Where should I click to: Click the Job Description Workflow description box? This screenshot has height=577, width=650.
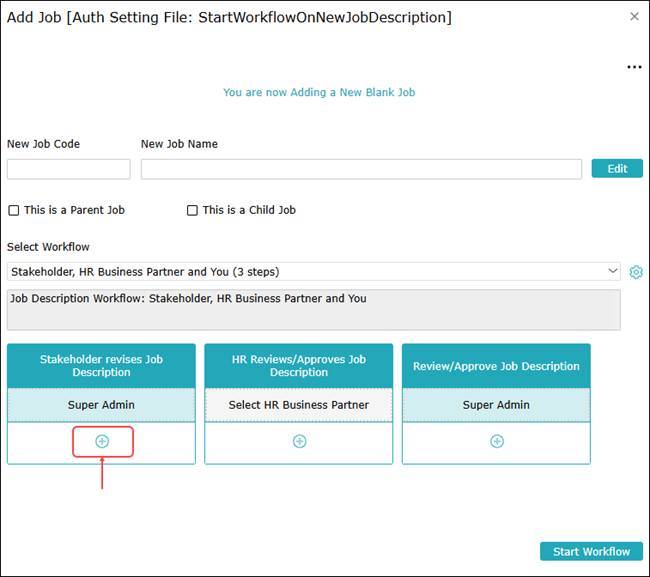(313, 310)
